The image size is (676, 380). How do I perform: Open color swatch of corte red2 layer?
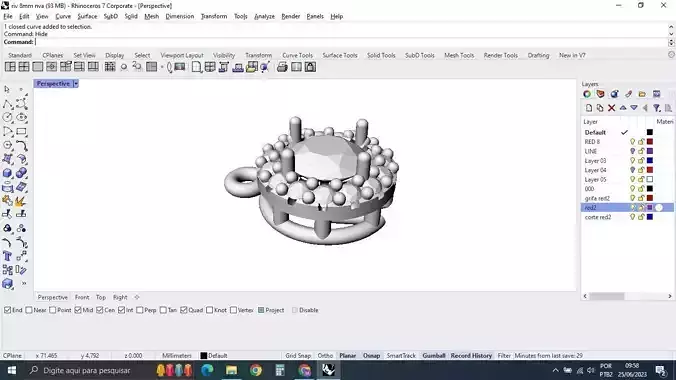650,217
